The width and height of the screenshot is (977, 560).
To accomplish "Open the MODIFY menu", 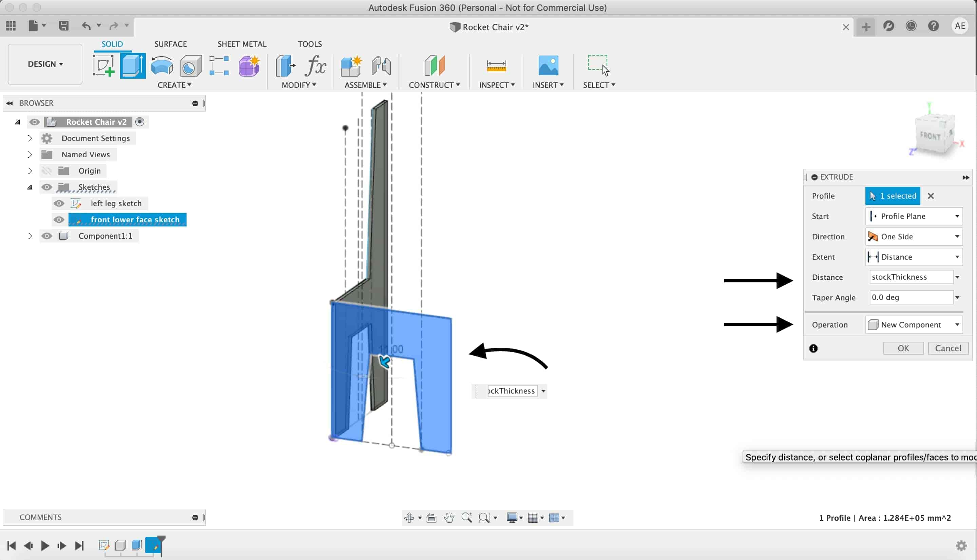I will 299,85.
